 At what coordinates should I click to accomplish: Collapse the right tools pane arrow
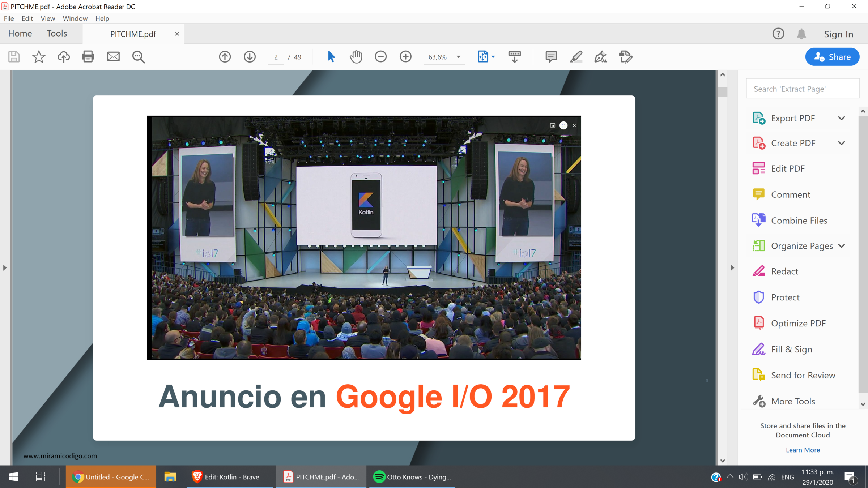pos(732,268)
